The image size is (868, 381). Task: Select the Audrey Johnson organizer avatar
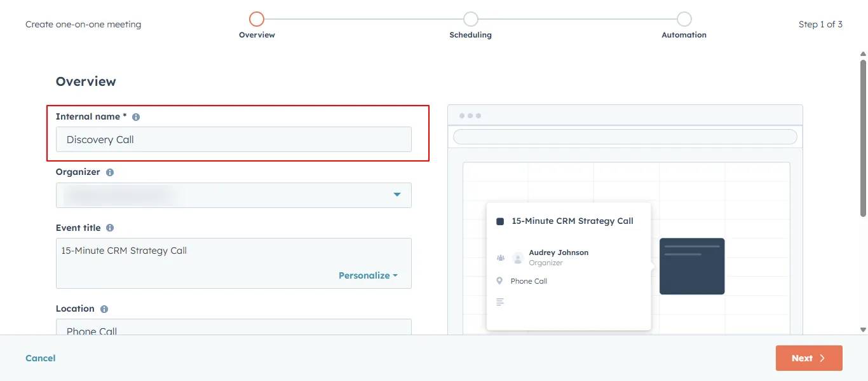click(518, 258)
